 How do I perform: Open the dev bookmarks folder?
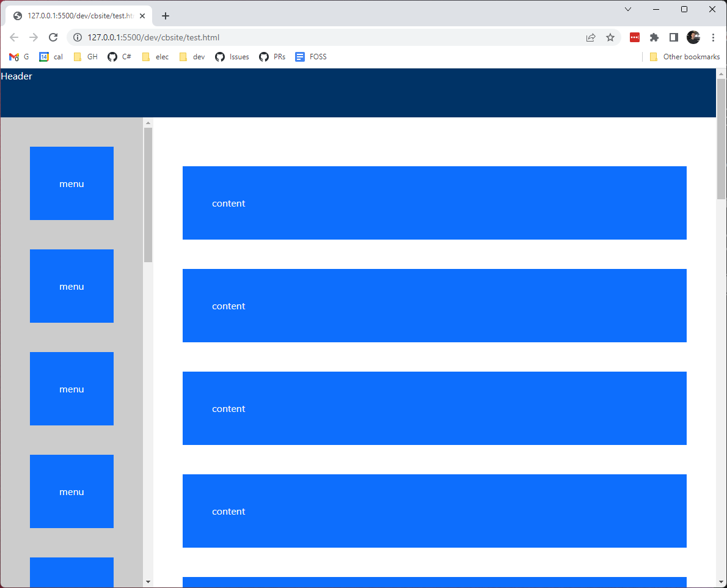191,56
